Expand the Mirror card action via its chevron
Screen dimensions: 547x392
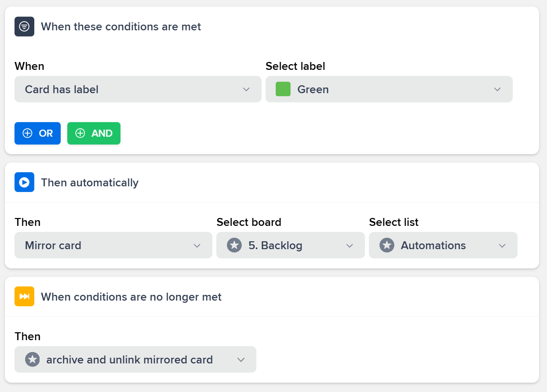tap(197, 245)
